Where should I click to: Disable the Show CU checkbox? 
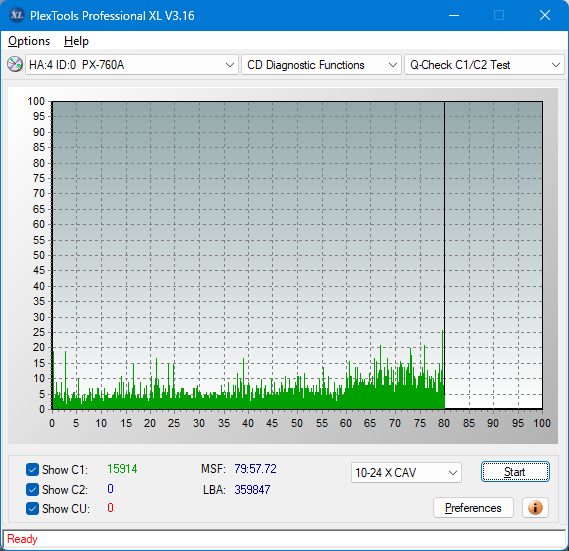pyautogui.click(x=32, y=509)
